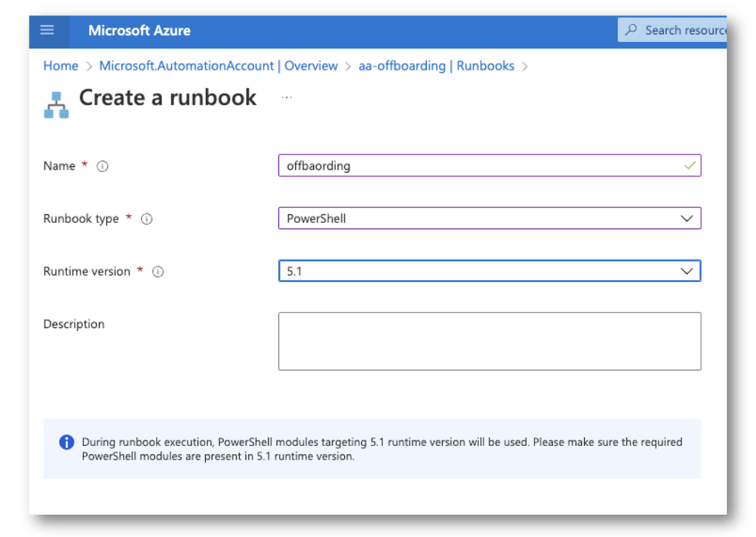Image resolution: width=756 pixels, height=537 pixels.
Task: Click the magnifier icon in search box
Action: [x=631, y=30]
